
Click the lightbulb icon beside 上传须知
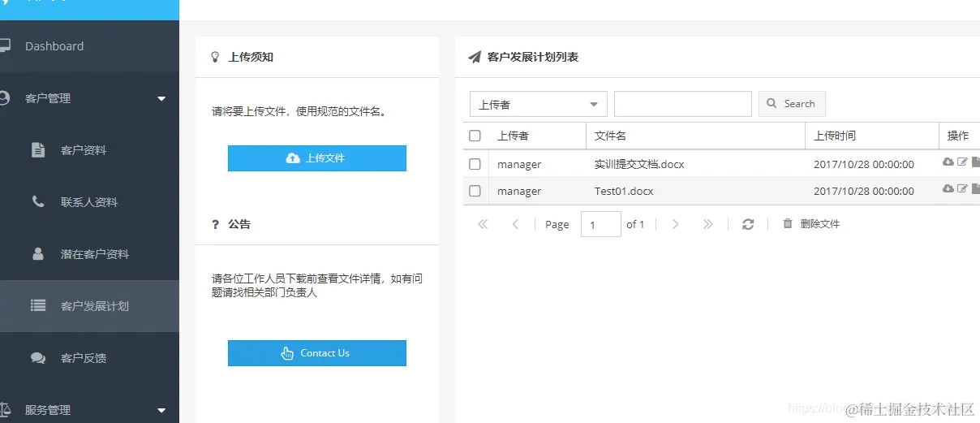point(216,57)
